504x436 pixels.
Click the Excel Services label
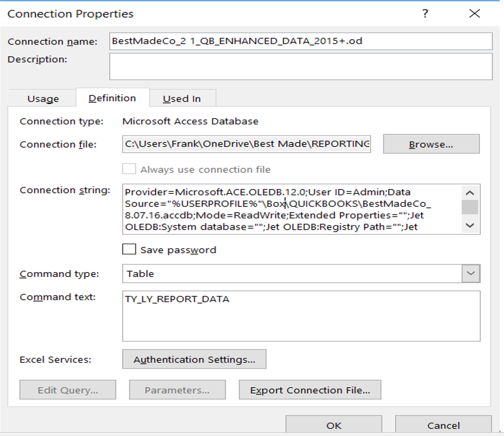tap(55, 359)
